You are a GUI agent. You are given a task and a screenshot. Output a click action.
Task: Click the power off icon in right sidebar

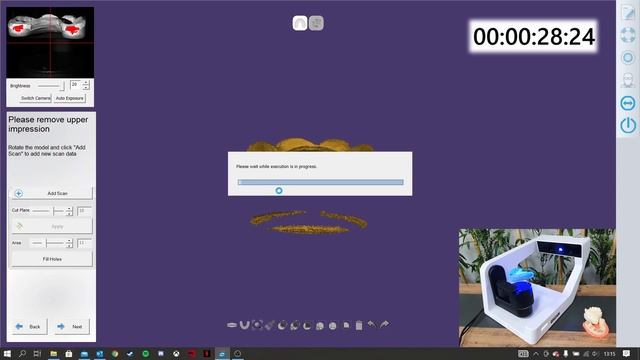(x=628, y=125)
